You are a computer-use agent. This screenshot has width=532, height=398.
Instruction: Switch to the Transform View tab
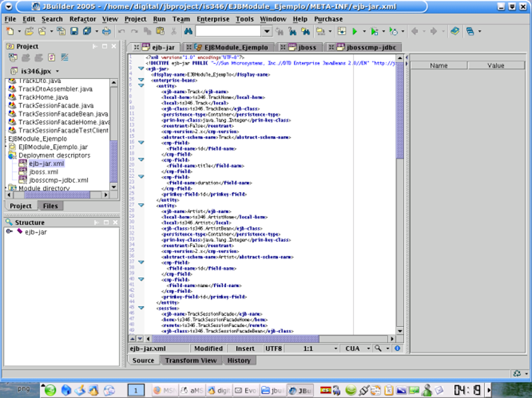(191, 360)
